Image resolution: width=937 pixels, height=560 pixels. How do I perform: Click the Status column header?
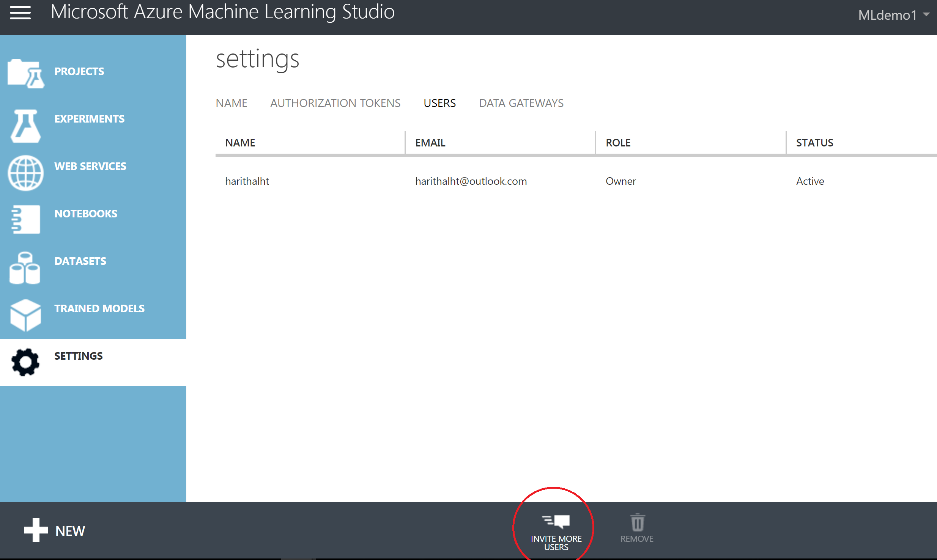coord(814,143)
